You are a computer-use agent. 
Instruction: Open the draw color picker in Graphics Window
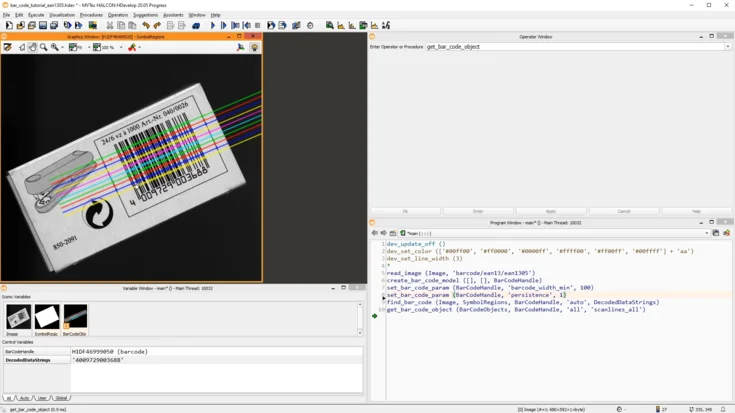[x=132, y=47]
